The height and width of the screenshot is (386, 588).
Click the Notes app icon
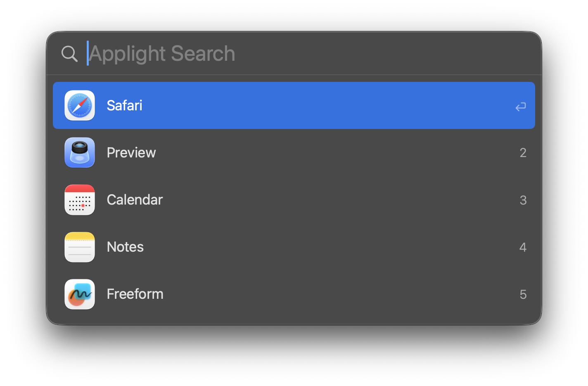pyautogui.click(x=79, y=247)
